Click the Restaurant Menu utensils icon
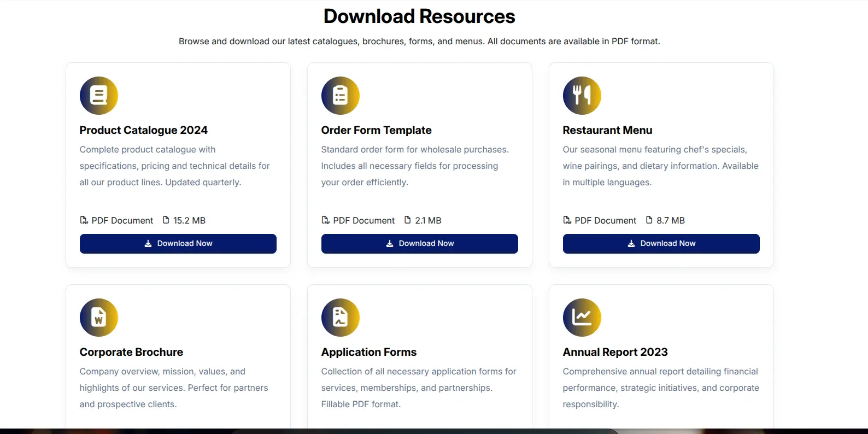Image resolution: width=868 pixels, height=434 pixels. (582, 96)
